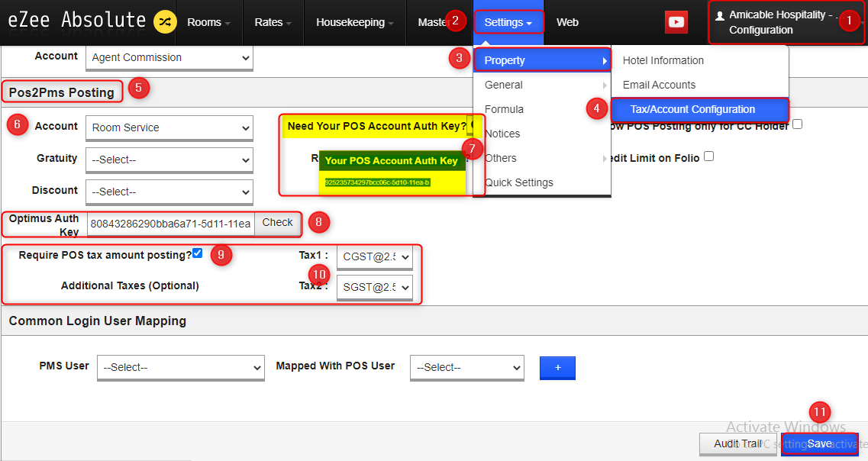Select Hotel Information submenu item
This screenshot has height=461, width=868.
click(700, 60)
